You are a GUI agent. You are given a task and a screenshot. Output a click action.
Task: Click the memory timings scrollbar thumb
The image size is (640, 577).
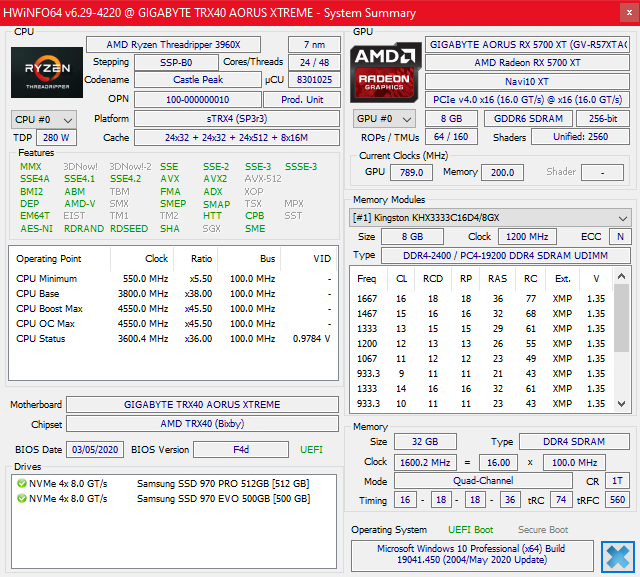(622, 318)
